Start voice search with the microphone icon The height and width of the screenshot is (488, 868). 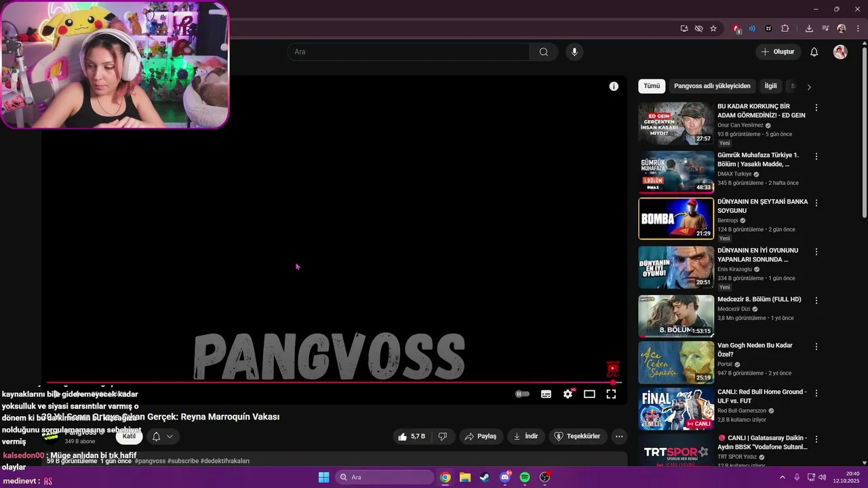(x=574, y=52)
